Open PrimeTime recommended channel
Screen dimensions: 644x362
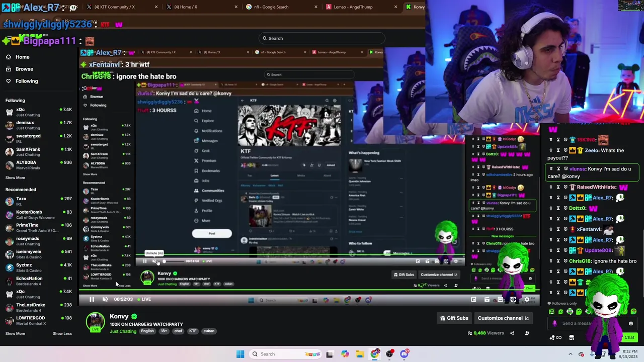point(39,228)
